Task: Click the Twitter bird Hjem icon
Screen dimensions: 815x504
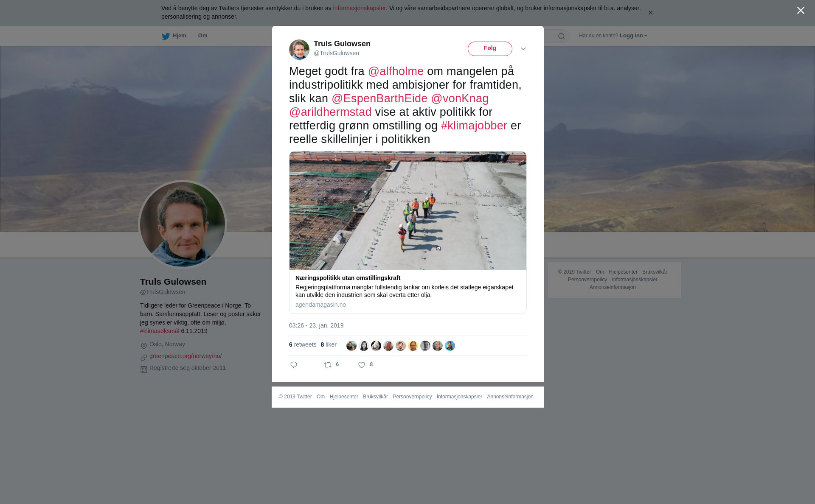Action: pos(166,36)
